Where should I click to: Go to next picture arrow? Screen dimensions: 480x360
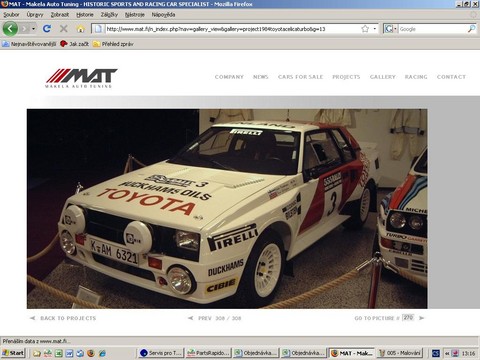(x=422, y=318)
